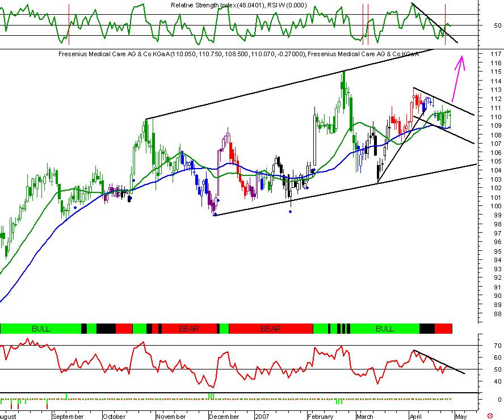Click the 88 price axis label

click(498, 314)
